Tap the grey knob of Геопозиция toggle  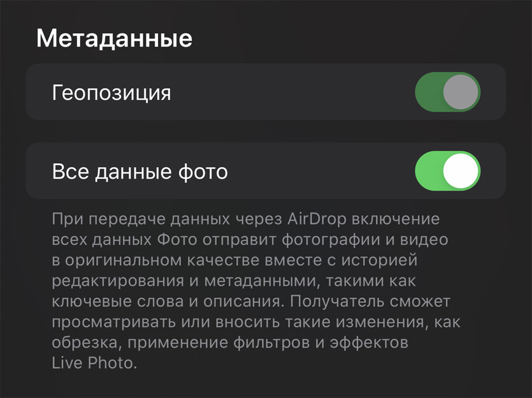click(461, 92)
